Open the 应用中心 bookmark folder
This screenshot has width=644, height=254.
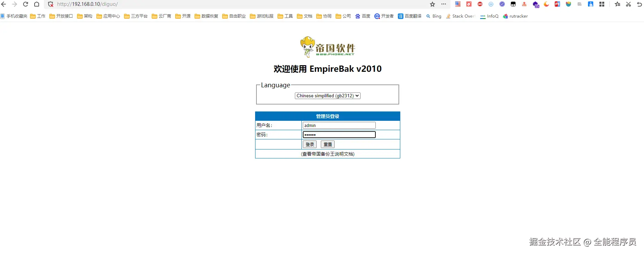(x=108, y=16)
